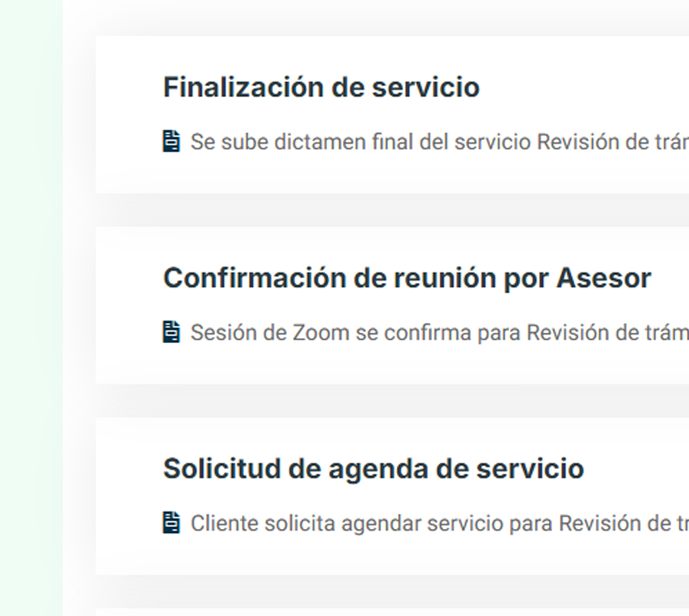This screenshot has height=616, width=689.
Task: Open "Confirmación de reunión por Asesor" heading
Action: [x=407, y=278]
